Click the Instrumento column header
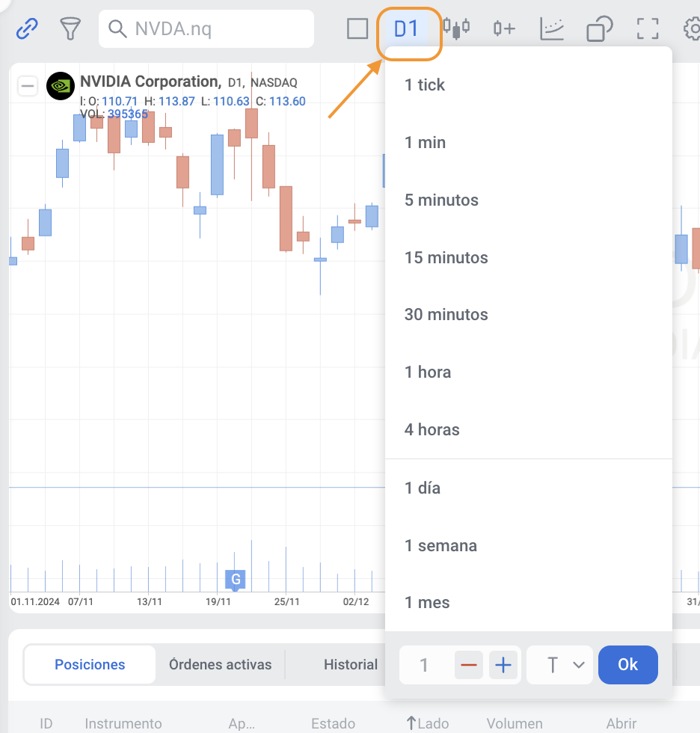The image size is (700, 733). pos(123,724)
